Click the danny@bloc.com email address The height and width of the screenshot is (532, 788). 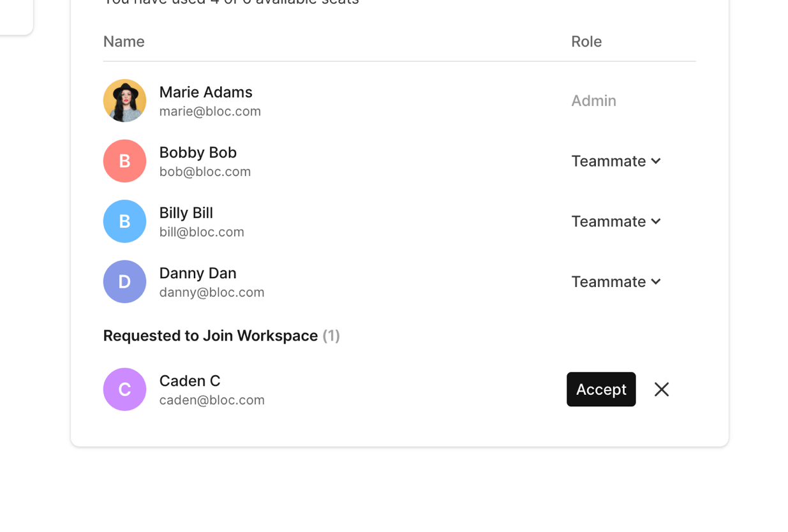(211, 292)
